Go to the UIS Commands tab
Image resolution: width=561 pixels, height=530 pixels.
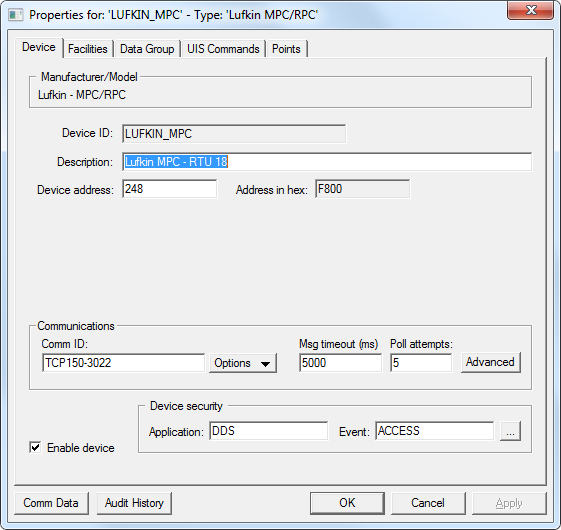[223, 49]
